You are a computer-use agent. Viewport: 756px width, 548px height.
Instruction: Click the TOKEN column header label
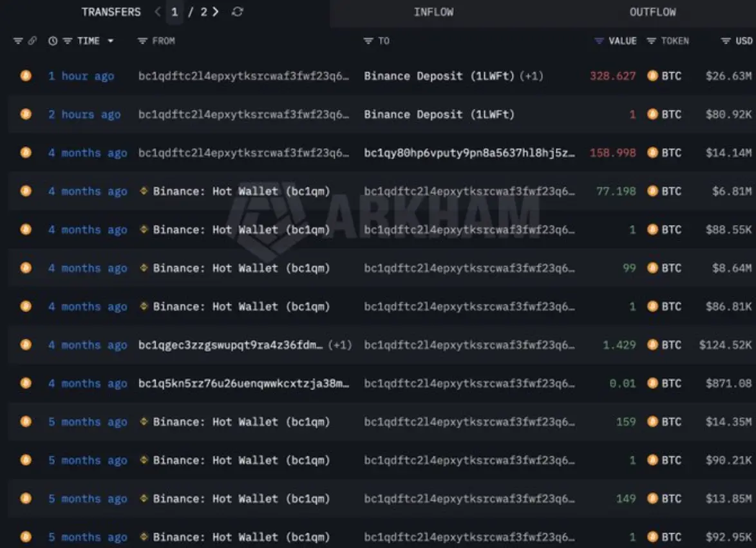point(675,41)
